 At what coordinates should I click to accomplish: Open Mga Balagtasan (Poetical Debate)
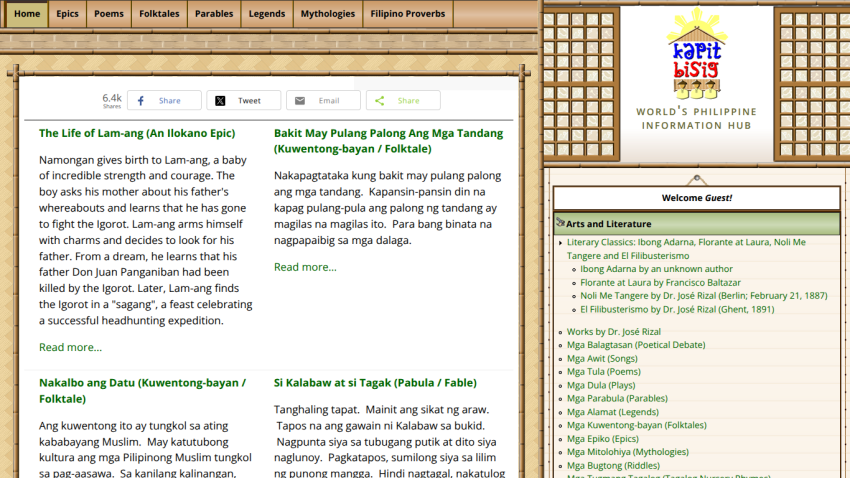tap(636, 345)
